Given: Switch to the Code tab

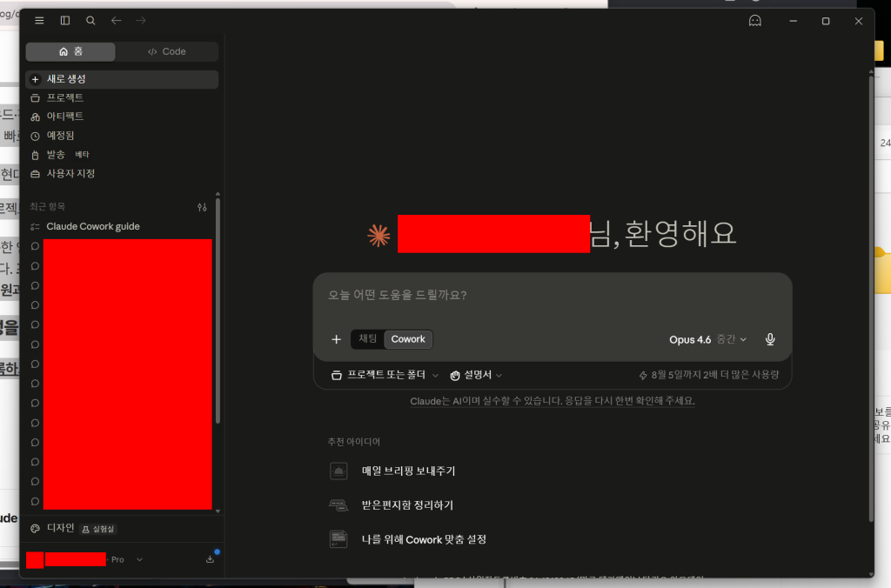Looking at the screenshot, I should tap(166, 51).
